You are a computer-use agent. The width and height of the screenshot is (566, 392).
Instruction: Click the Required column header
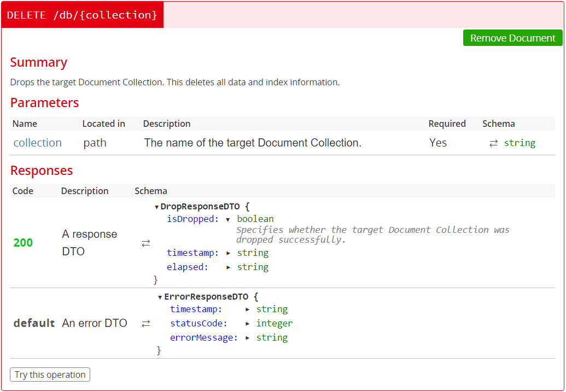[x=447, y=124]
